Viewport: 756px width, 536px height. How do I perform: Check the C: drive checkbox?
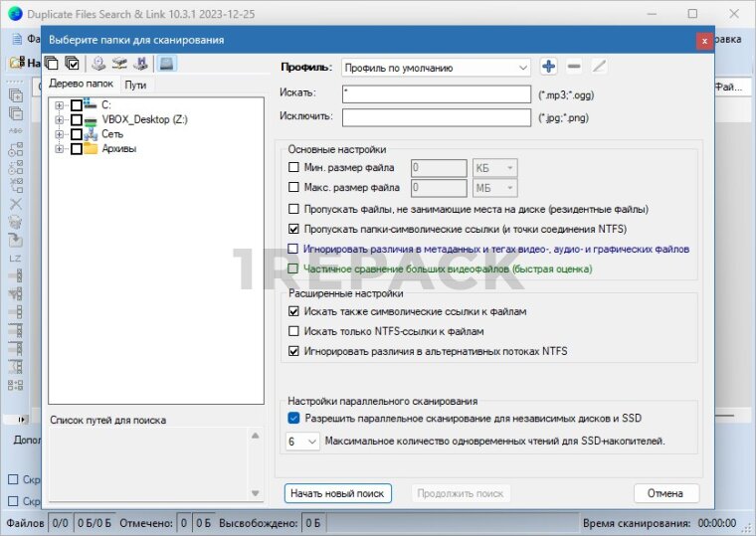77,104
